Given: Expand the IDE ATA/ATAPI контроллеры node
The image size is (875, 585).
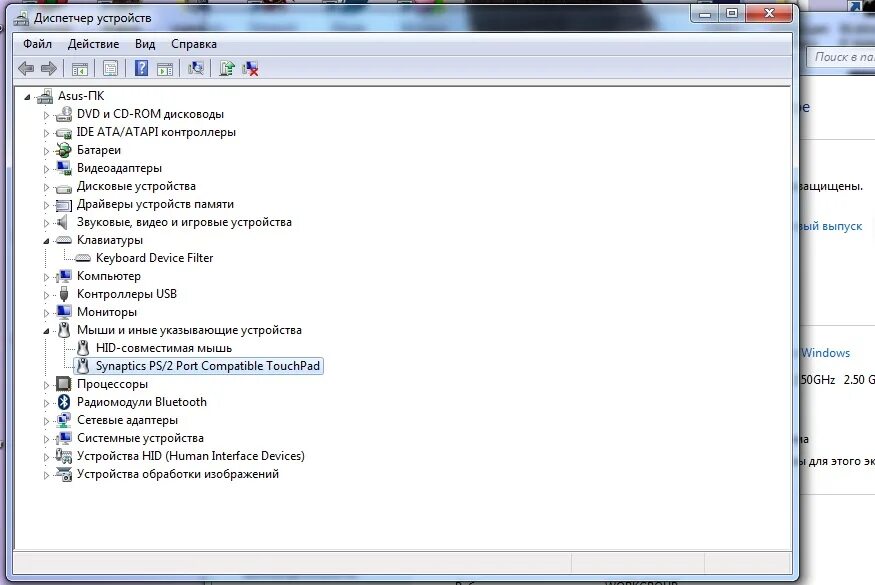Looking at the screenshot, I should tap(46, 133).
